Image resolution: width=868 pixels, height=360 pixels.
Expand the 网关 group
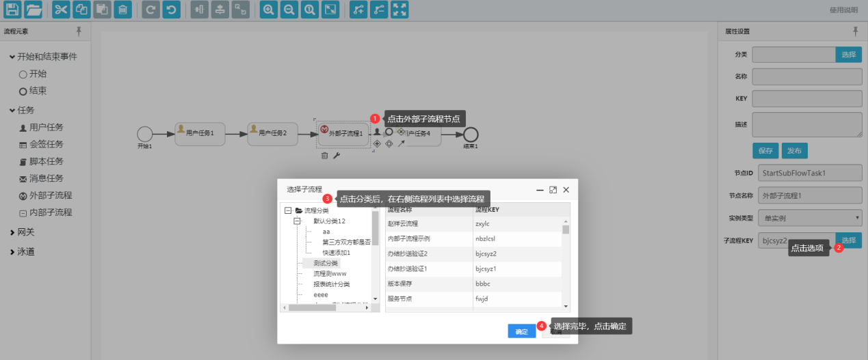coord(12,232)
